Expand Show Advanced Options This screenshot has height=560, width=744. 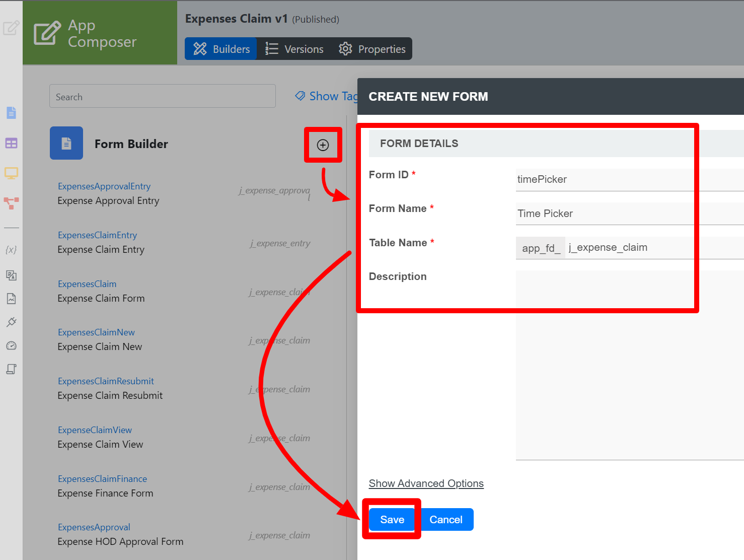click(x=426, y=483)
